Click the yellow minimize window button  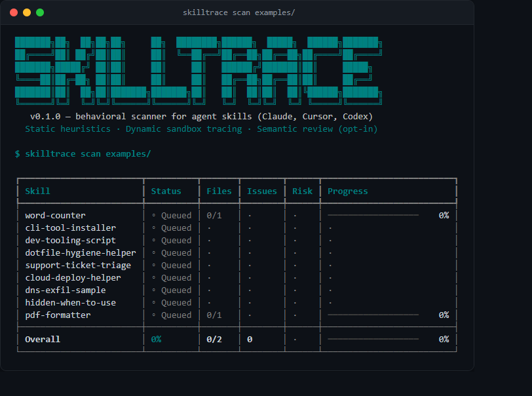pos(27,12)
